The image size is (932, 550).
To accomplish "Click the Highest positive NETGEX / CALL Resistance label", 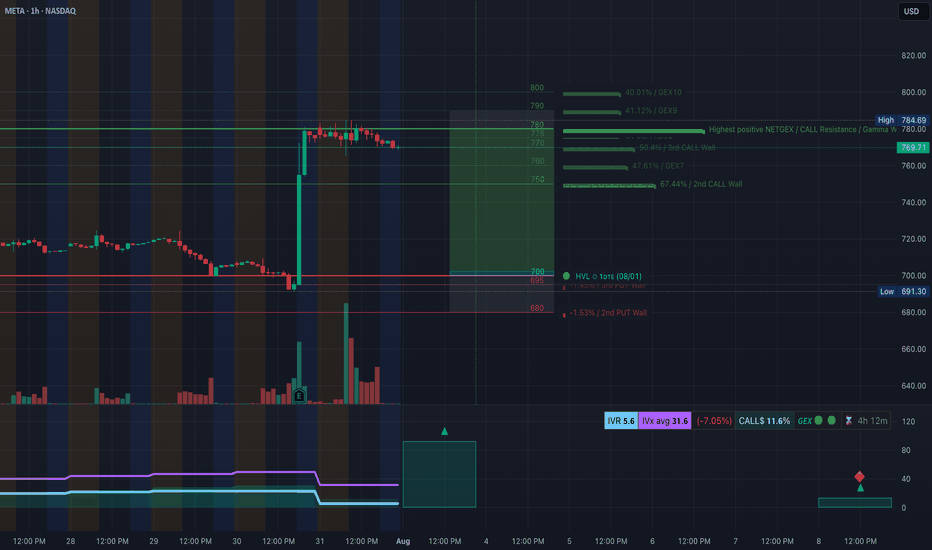I will [x=802, y=129].
